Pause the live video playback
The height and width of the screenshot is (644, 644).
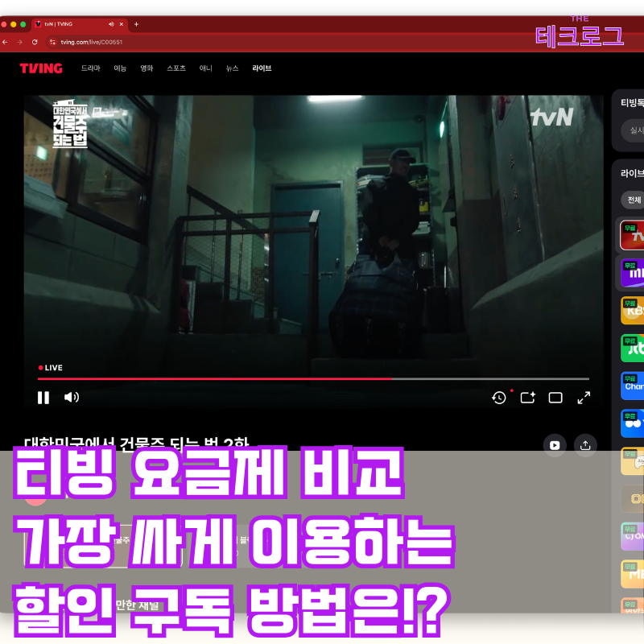click(x=43, y=397)
